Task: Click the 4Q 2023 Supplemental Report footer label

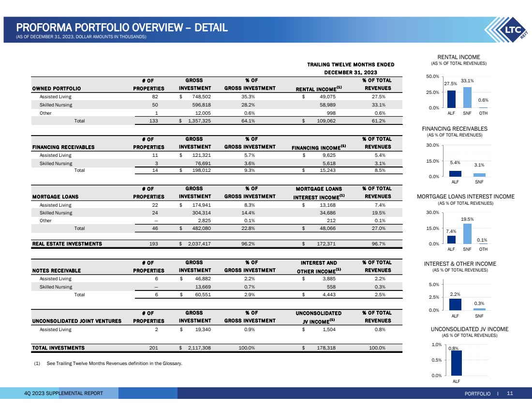Action: [63, 393]
